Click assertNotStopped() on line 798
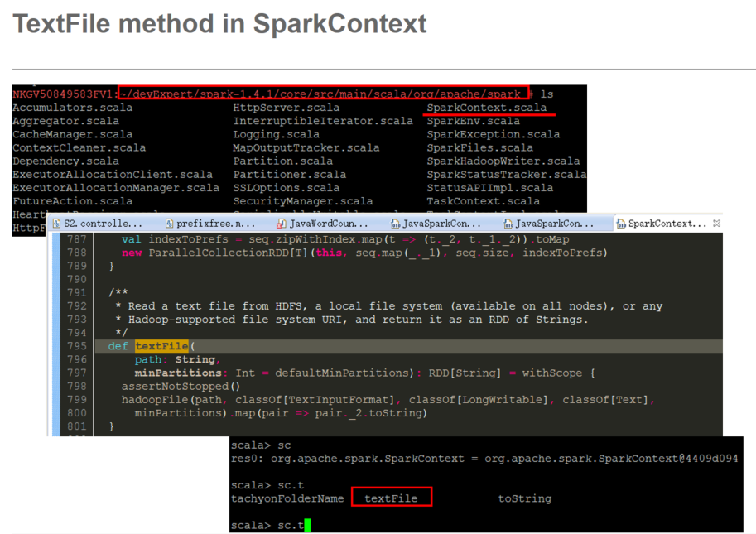The height and width of the screenshot is (534, 756). coord(181,387)
